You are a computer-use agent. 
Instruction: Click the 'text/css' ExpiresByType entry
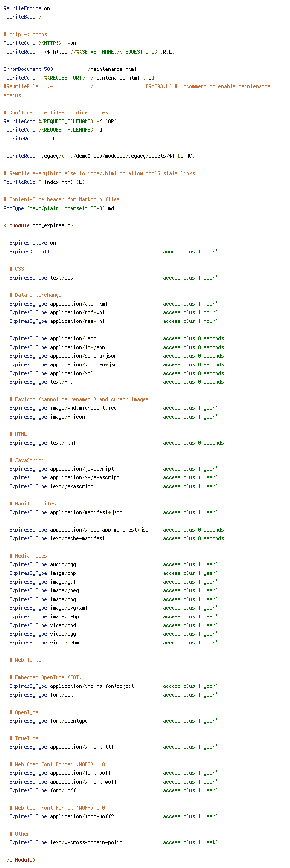[114, 278]
